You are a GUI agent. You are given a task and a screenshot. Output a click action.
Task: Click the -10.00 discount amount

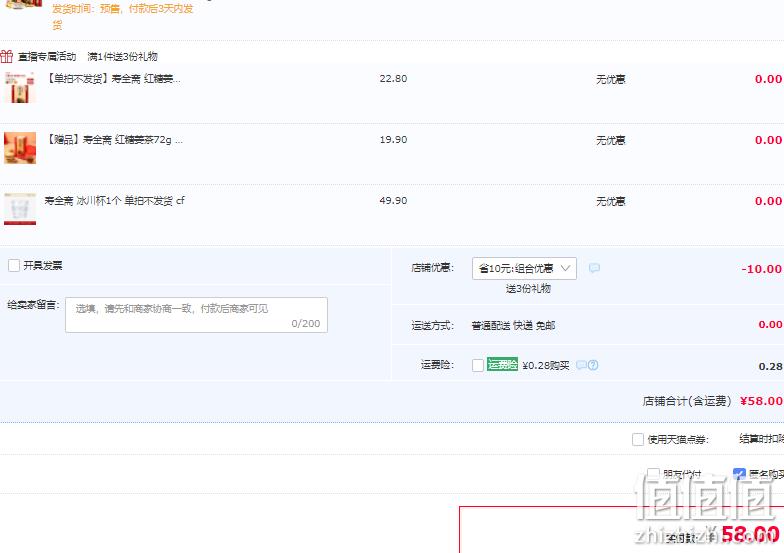[x=762, y=268]
